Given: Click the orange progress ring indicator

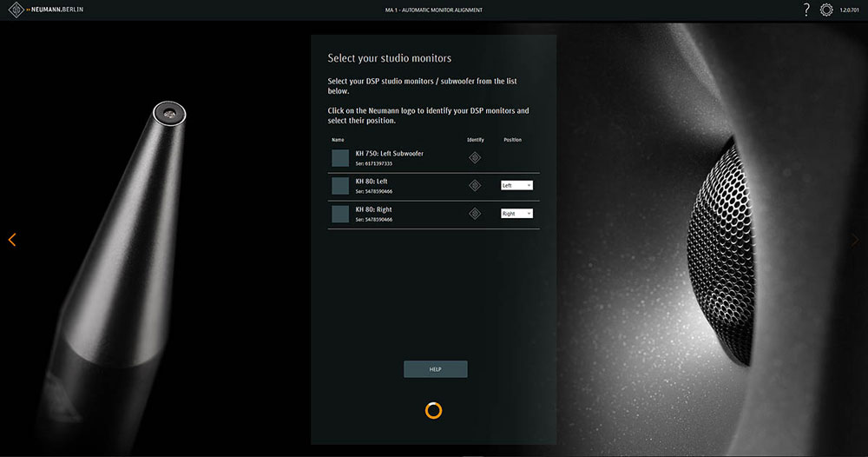Looking at the screenshot, I should pyautogui.click(x=433, y=410).
